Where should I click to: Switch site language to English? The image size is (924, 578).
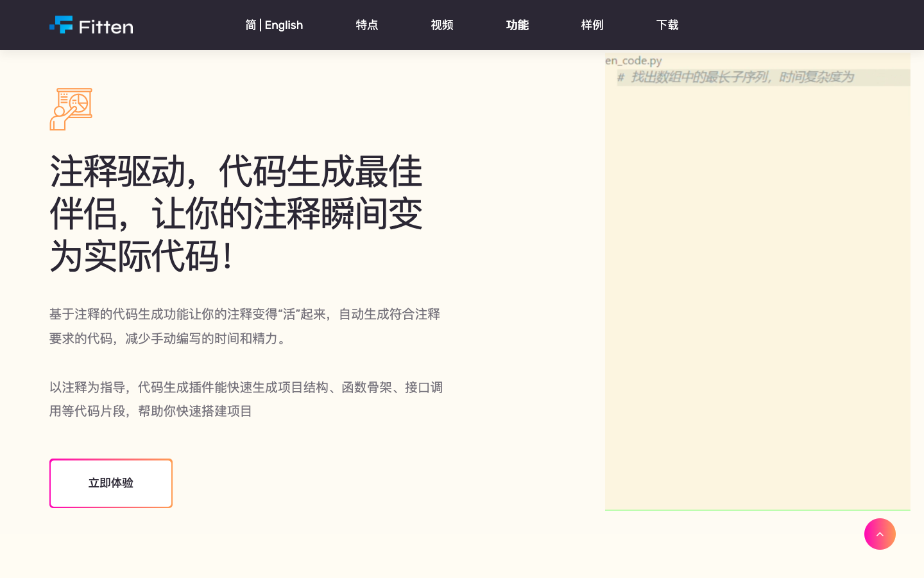click(x=284, y=25)
